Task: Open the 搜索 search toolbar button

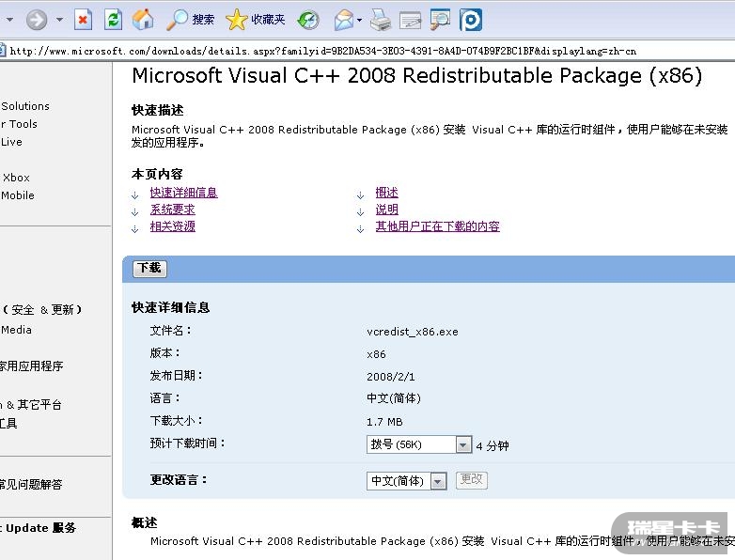Action: [190, 20]
